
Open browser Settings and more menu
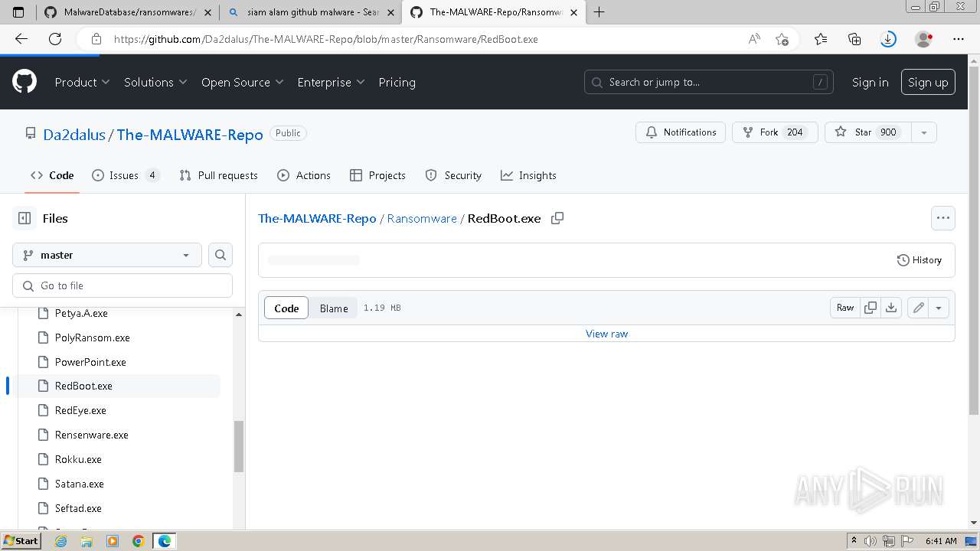click(959, 39)
